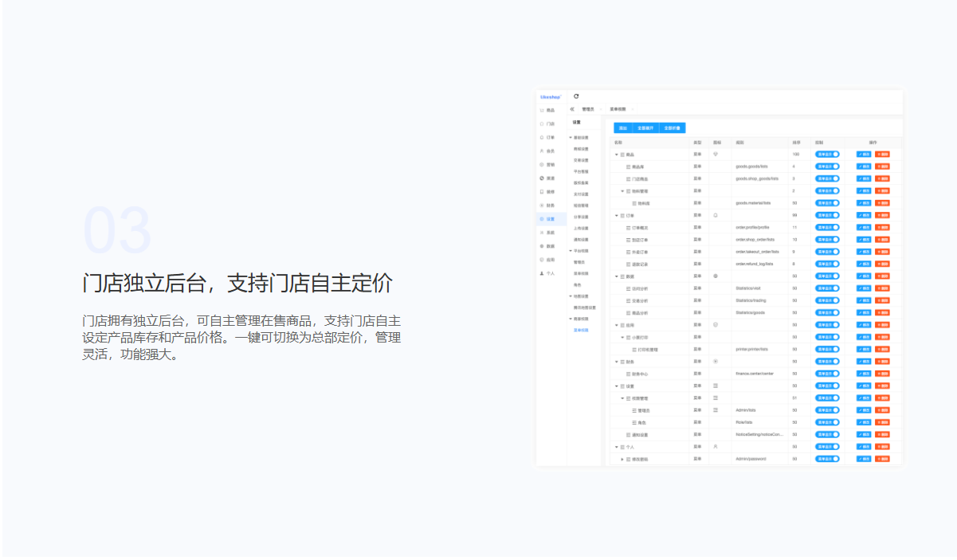Disable menu display for order.profile/profile row
This screenshot has height=560, width=957.
tap(827, 227)
